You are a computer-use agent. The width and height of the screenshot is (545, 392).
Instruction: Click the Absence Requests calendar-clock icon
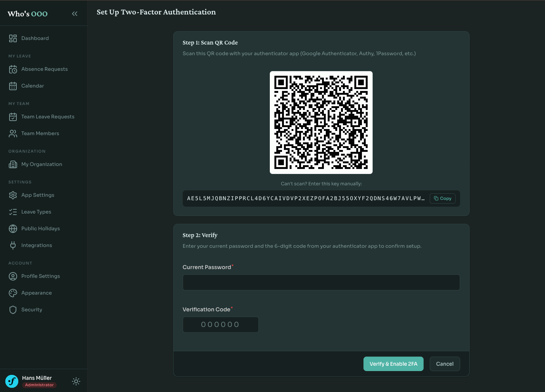[13, 69]
